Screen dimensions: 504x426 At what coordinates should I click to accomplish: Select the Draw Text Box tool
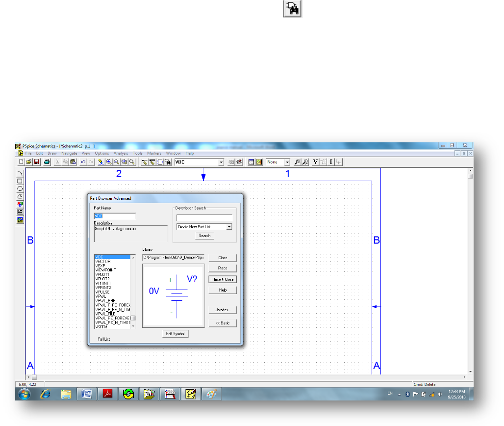[x=20, y=212]
